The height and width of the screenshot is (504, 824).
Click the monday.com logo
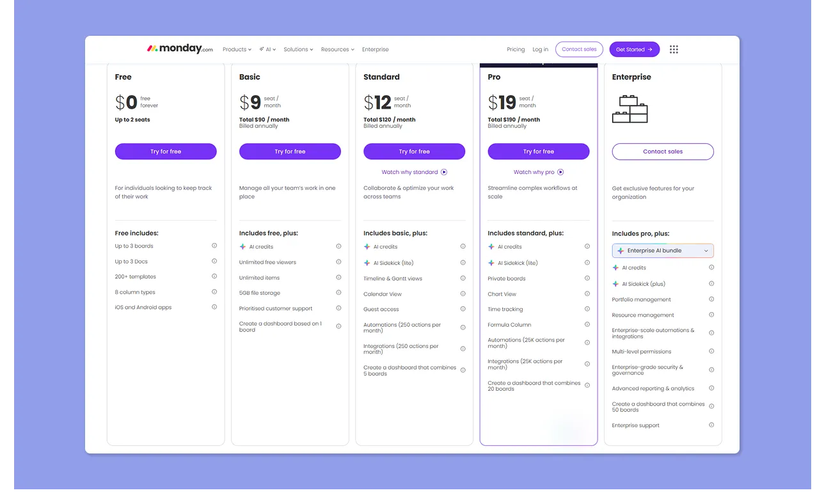[180, 49]
